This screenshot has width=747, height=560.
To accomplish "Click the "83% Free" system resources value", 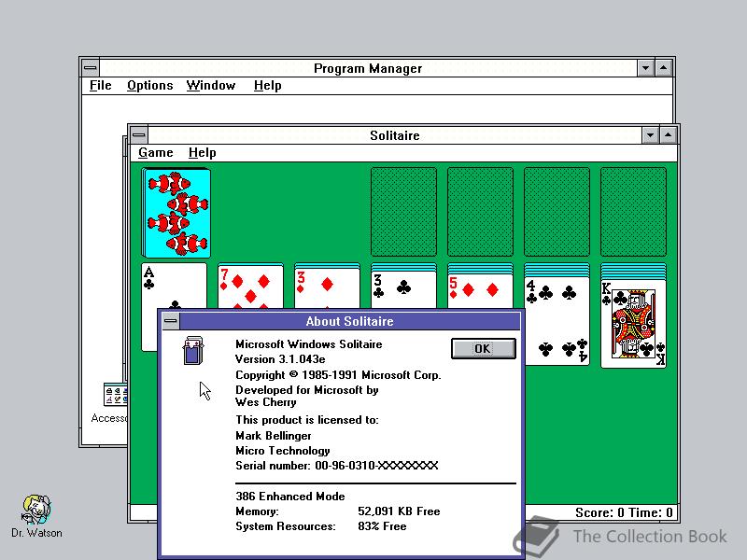I will click(x=382, y=526).
